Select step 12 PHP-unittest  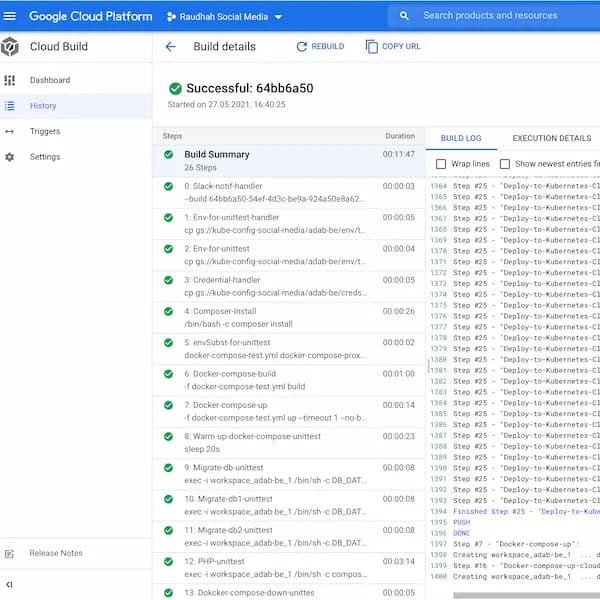coord(289,568)
